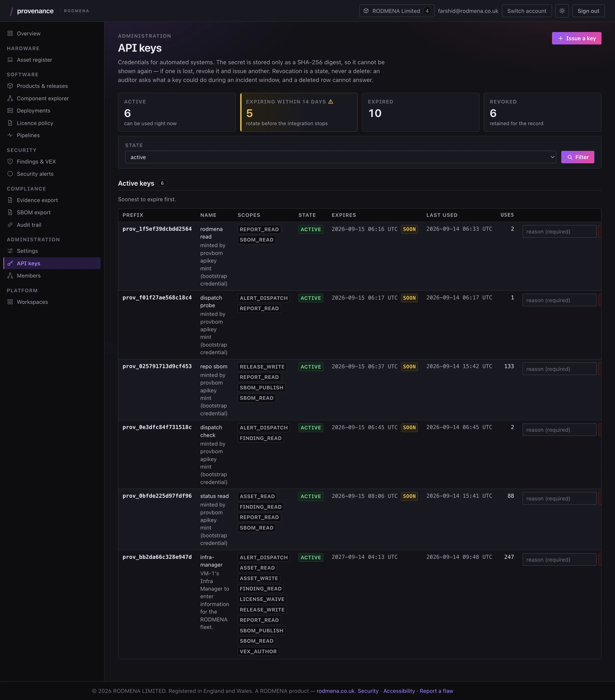Click the Filter button
615x700 pixels.
coord(578,157)
